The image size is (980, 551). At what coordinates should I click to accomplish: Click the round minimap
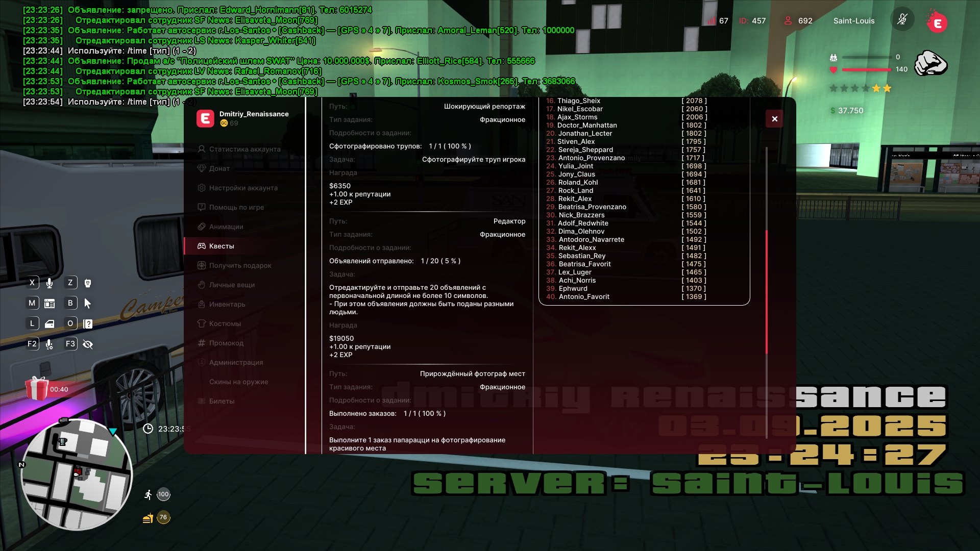point(77,474)
